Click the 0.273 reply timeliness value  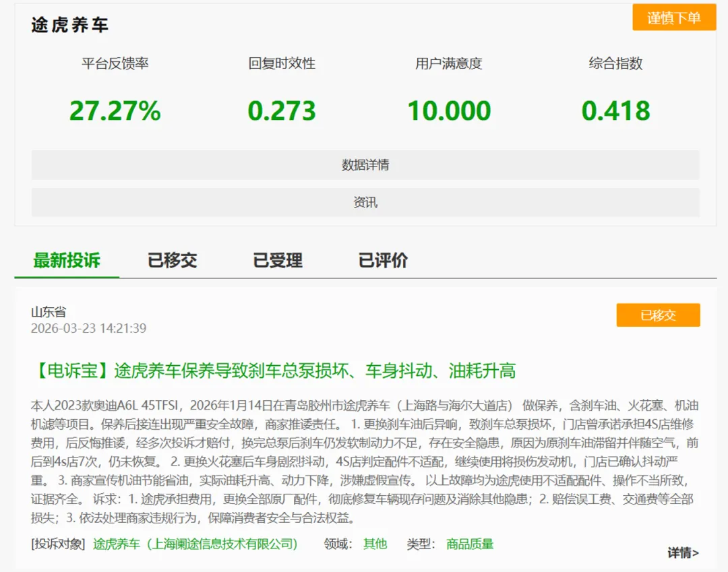282,111
